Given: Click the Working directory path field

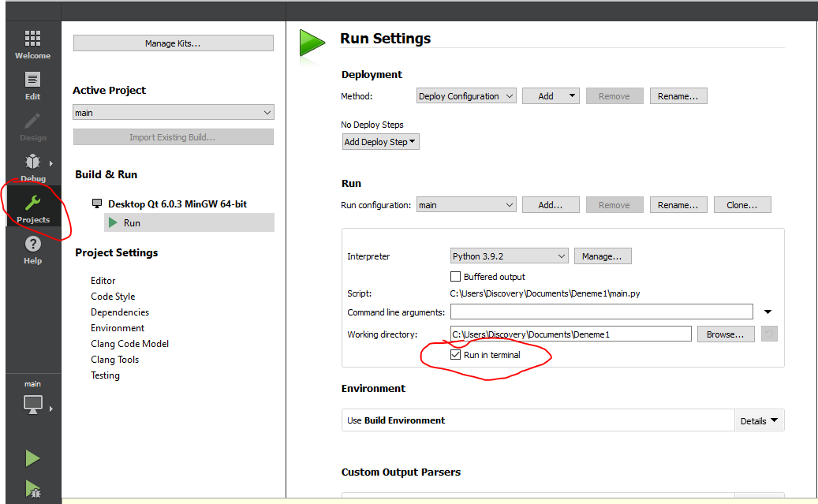Looking at the screenshot, I should pyautogui.click(x=571, y=334).
